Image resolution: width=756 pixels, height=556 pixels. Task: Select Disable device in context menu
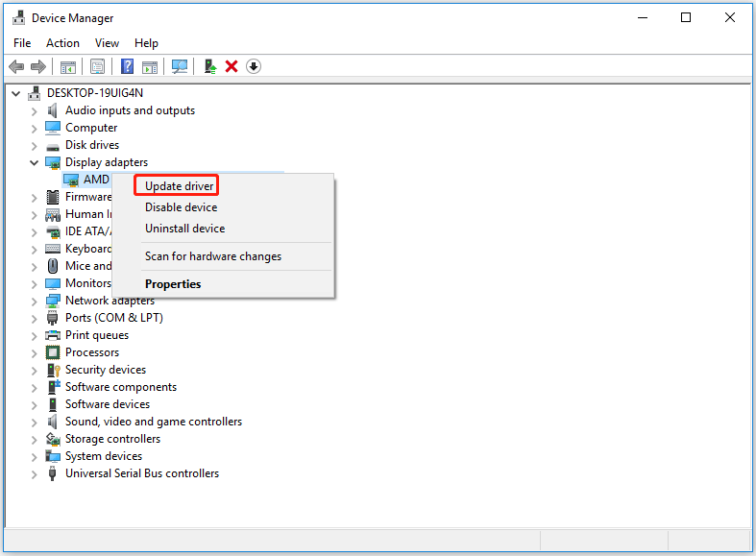click(181, 207)
